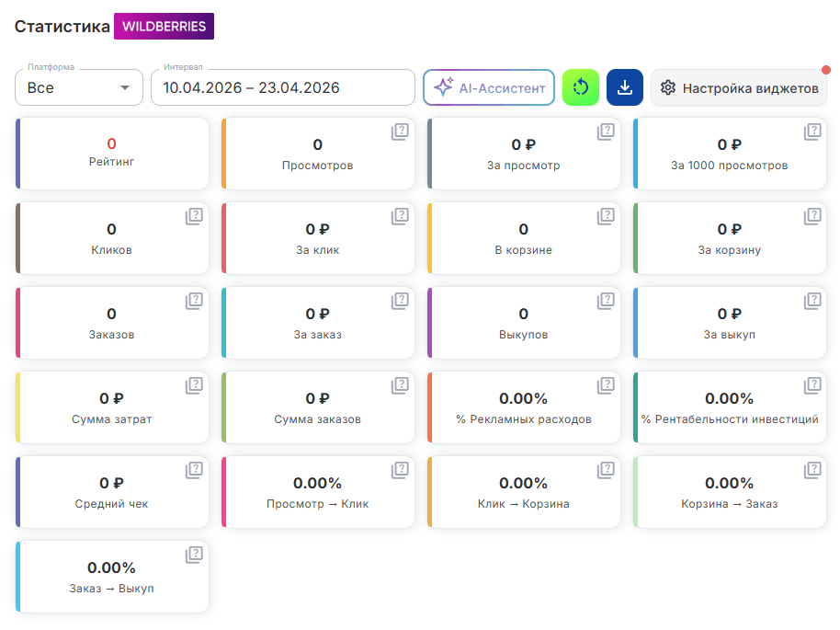
Task: Open the Интервал date range field
Action: pyautogui.click(x=283, y=87)
